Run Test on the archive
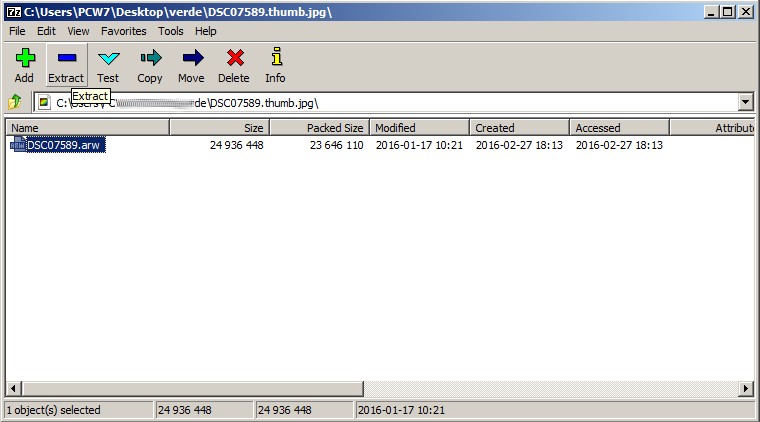The image size is (760, 422). click(108, 59)
